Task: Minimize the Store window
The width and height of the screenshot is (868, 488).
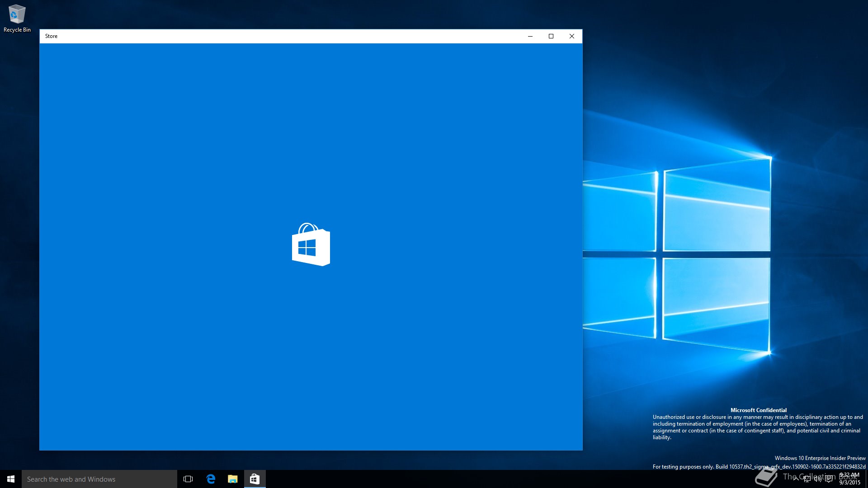Action: click(x=530, y=36)
